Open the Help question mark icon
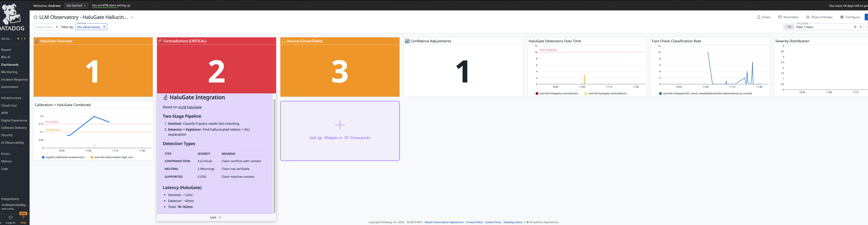Screen dimensions: 868x225 click(x=23, y=218)
